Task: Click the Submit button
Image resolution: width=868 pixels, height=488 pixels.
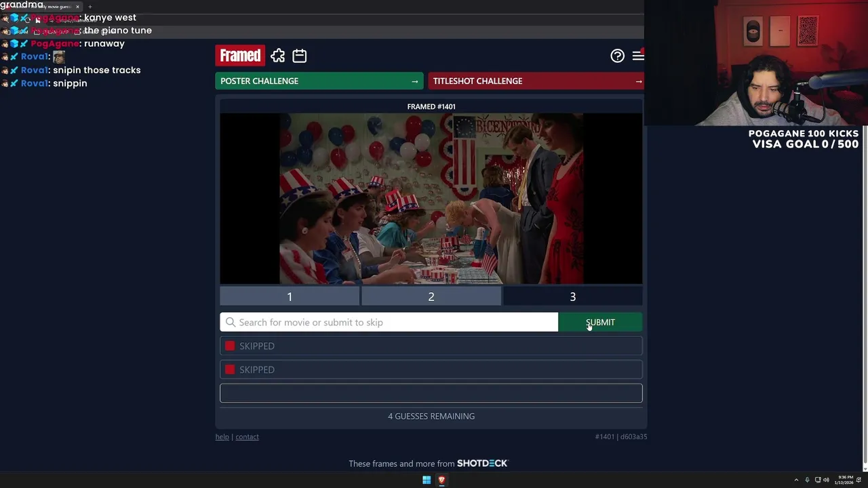Action: tap(600, 323)
